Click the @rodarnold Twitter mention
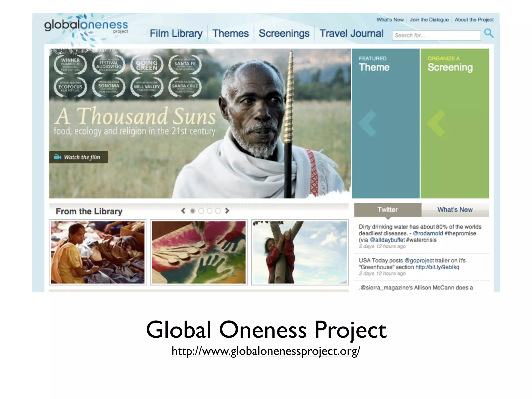 tap(428, 233)
